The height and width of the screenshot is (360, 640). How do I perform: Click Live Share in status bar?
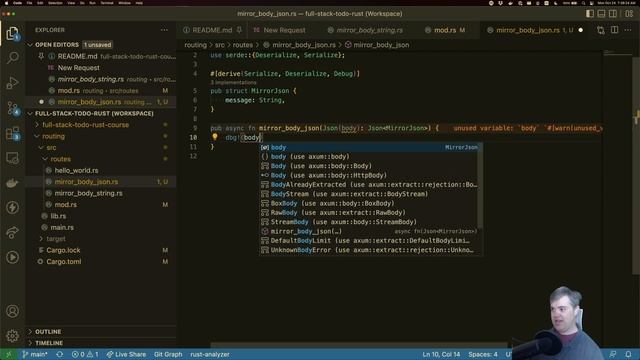pos(126,354)
